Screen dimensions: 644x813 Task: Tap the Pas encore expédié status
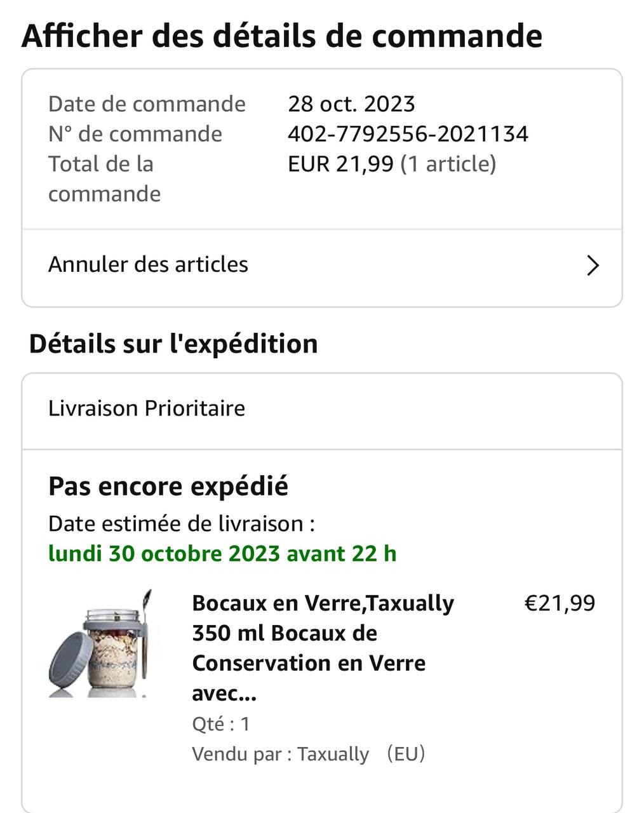click(x=168, y=487)
